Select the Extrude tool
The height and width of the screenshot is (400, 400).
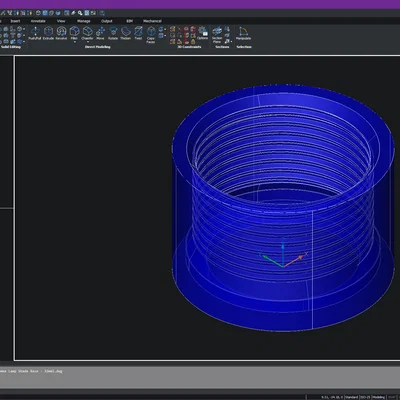point(48,33)
